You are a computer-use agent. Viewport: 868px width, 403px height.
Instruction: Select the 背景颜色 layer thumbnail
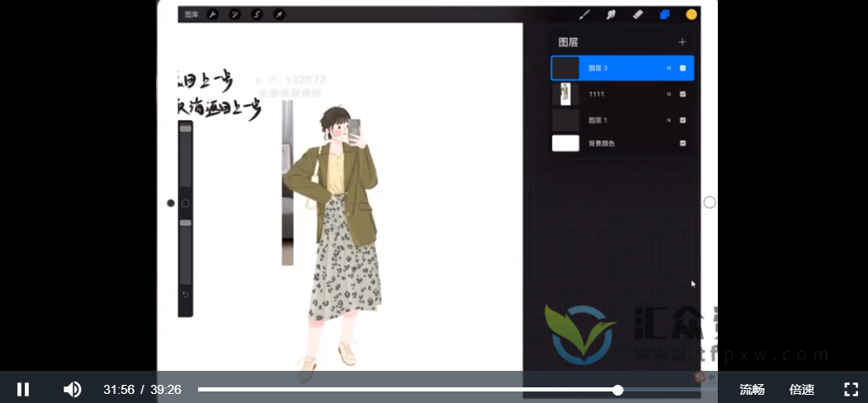tap(565, 143)
